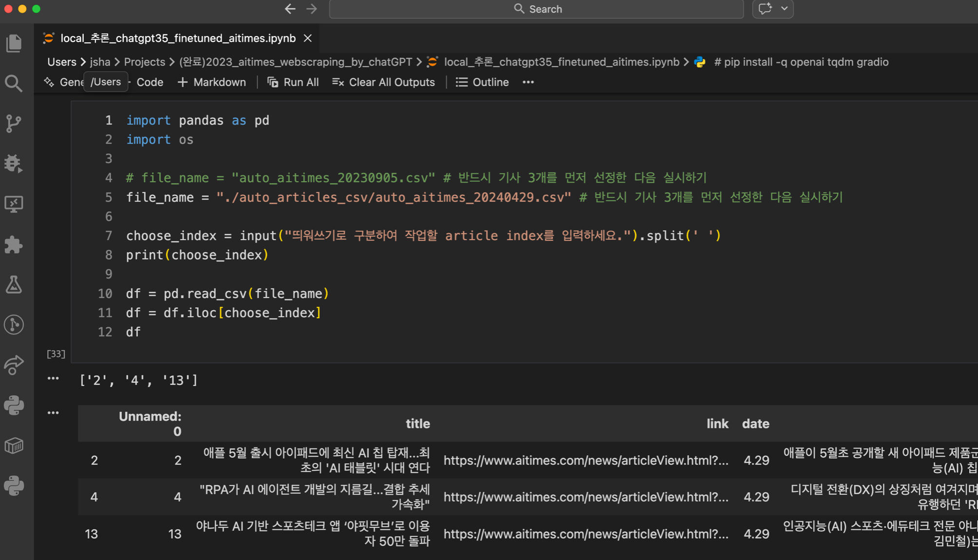Click the Generate sparkle button
The image size is (978, 560).
(x=63, y=82)
